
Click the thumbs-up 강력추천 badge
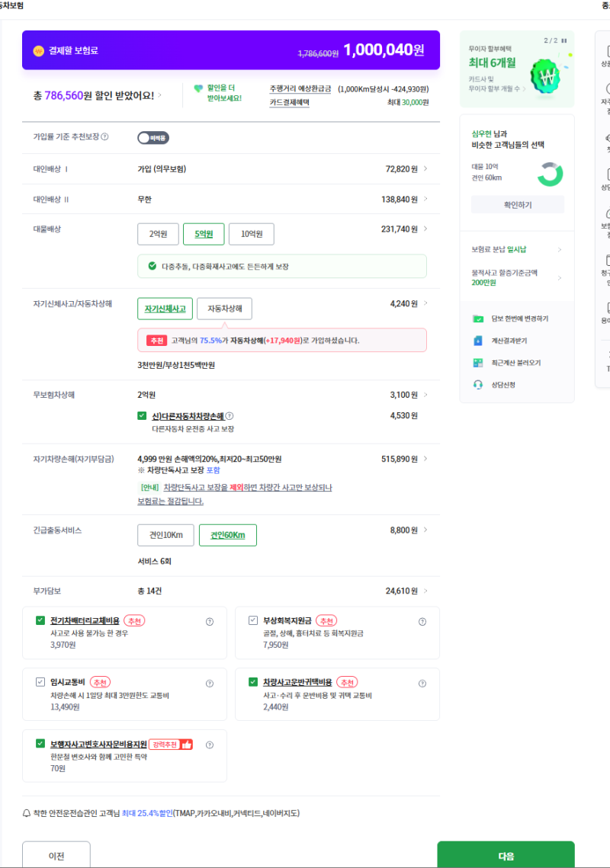[x=171, y=745]
